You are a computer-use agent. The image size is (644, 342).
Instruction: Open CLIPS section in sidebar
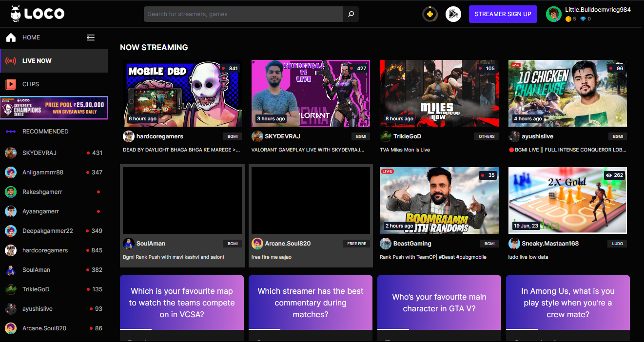[31, 84]
